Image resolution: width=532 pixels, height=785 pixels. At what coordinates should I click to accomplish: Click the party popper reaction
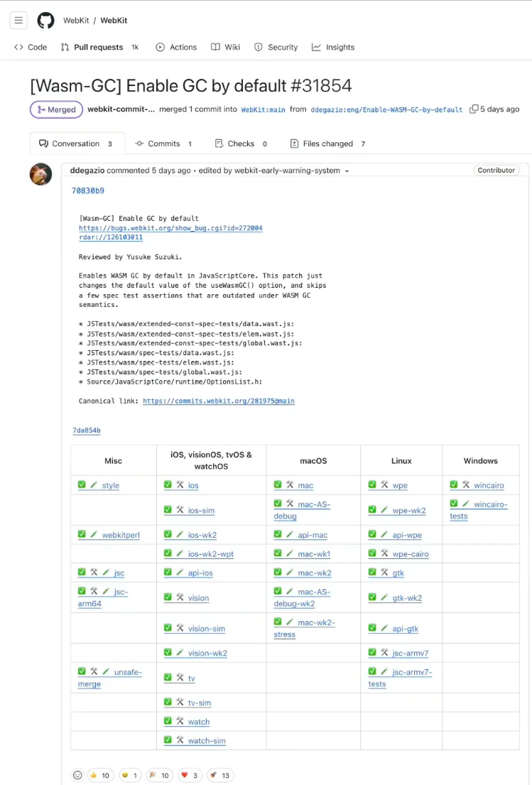(160, 775)
